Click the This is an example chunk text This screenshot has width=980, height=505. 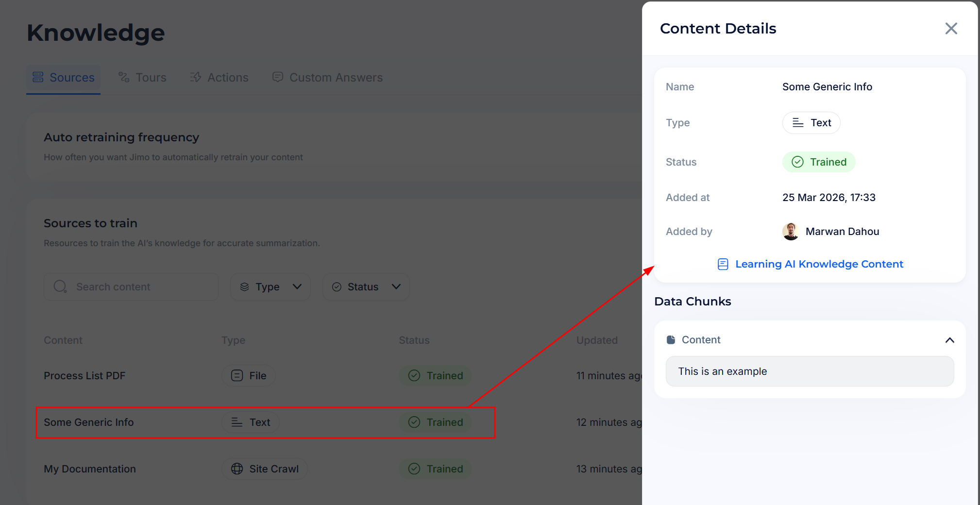click(x=722, y=371)
